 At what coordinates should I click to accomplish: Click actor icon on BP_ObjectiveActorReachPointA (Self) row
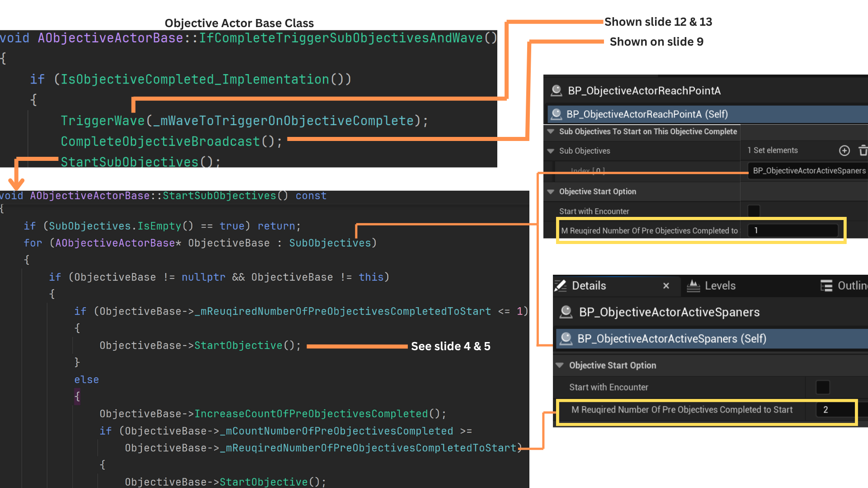(557, 114)
